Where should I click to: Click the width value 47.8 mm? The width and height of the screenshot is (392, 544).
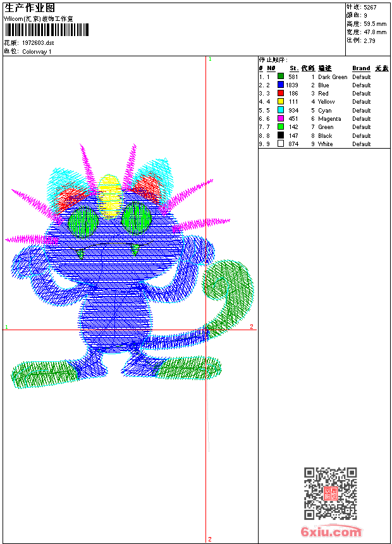pos(375,32)
